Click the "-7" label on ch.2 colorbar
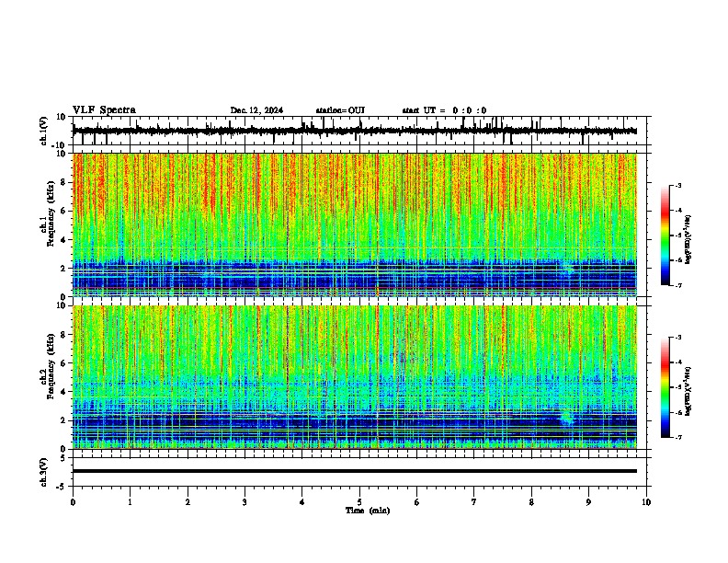 [x=677, y=437]
